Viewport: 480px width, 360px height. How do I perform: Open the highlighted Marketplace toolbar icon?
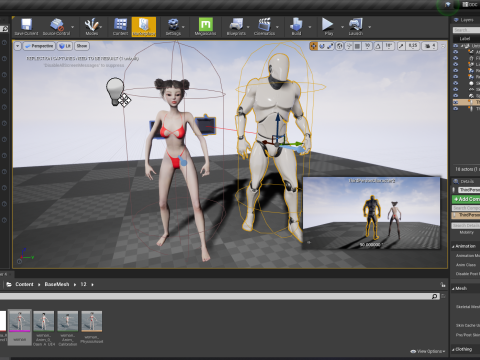(x=144, y=27)
